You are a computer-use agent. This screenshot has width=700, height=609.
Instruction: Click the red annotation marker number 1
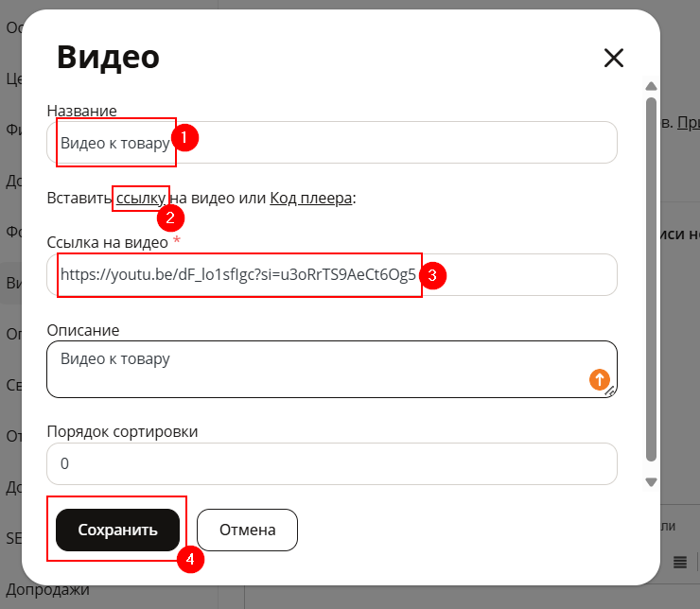[184, 137]
